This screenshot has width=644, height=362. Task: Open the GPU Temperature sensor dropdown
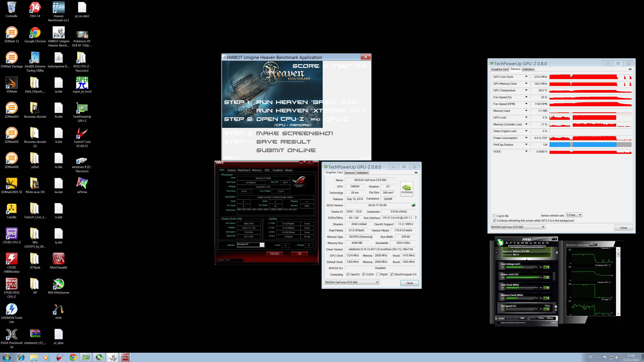526,90
